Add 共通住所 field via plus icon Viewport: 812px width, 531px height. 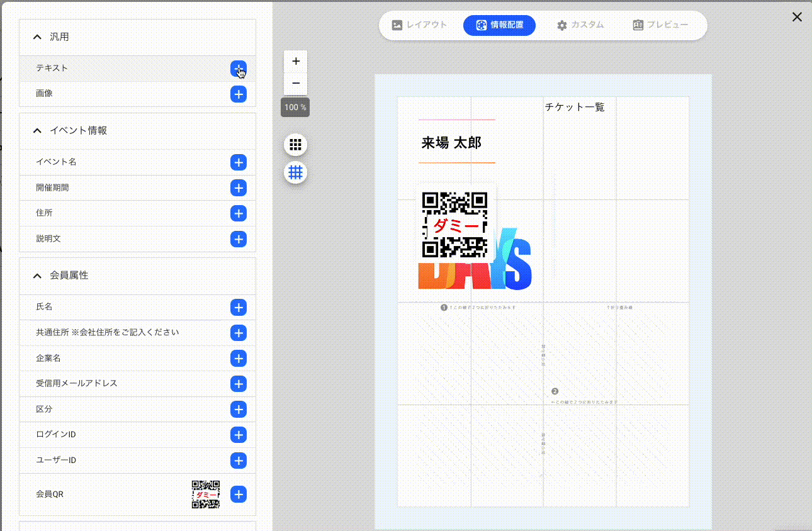(238, 333)
